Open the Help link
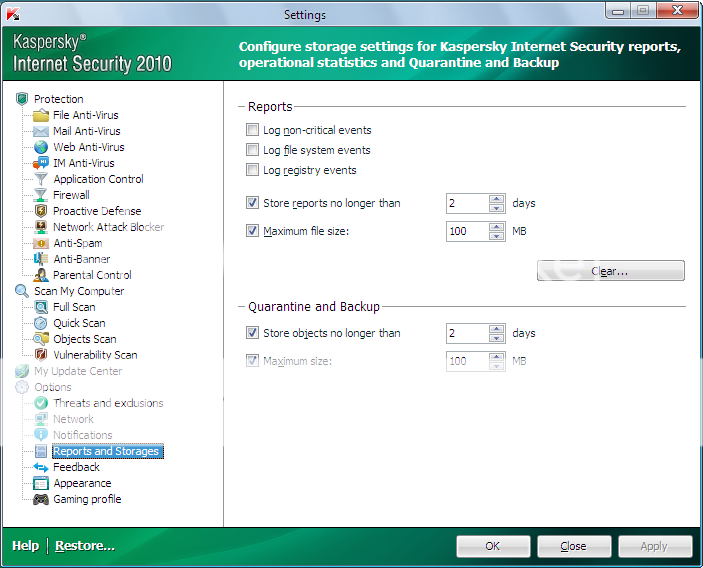This screenshot has height=568, width=703. click(x=26, y=546)
